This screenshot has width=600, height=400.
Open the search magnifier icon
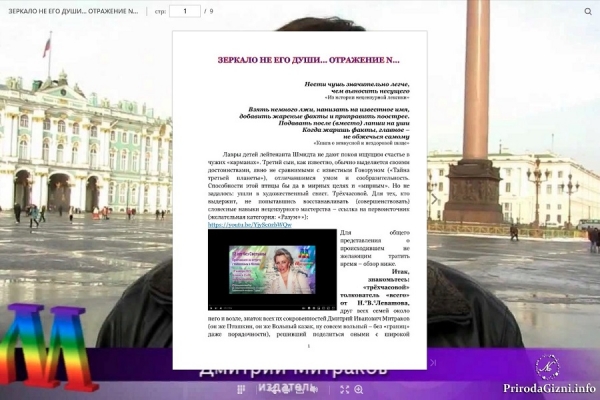[x=588, y=11]
